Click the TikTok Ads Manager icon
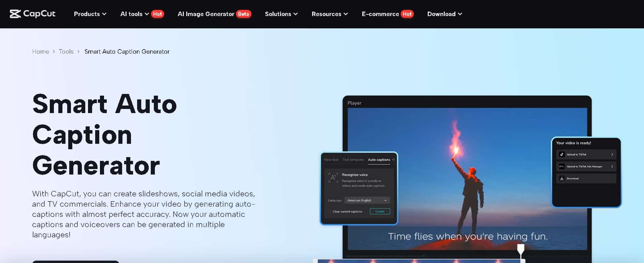The height and width of the screenshot is (263, 644). pos(562,166)
